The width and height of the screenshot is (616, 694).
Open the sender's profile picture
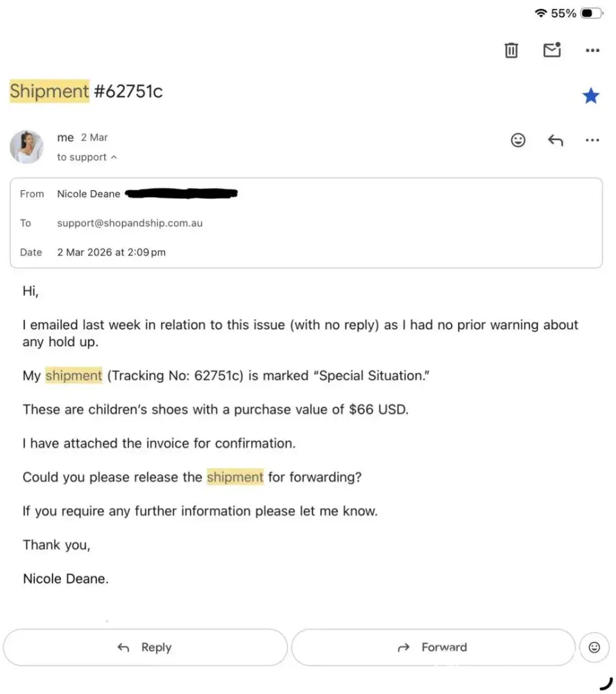point(27,147)
